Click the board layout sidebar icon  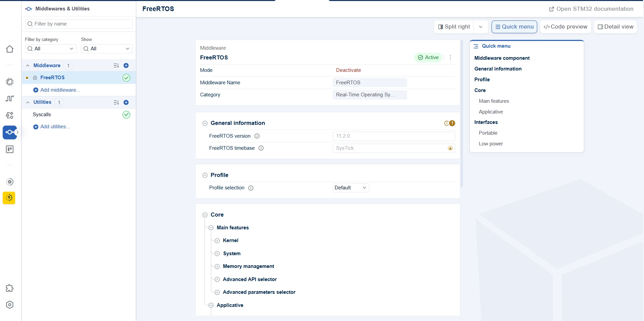(10, 149)
